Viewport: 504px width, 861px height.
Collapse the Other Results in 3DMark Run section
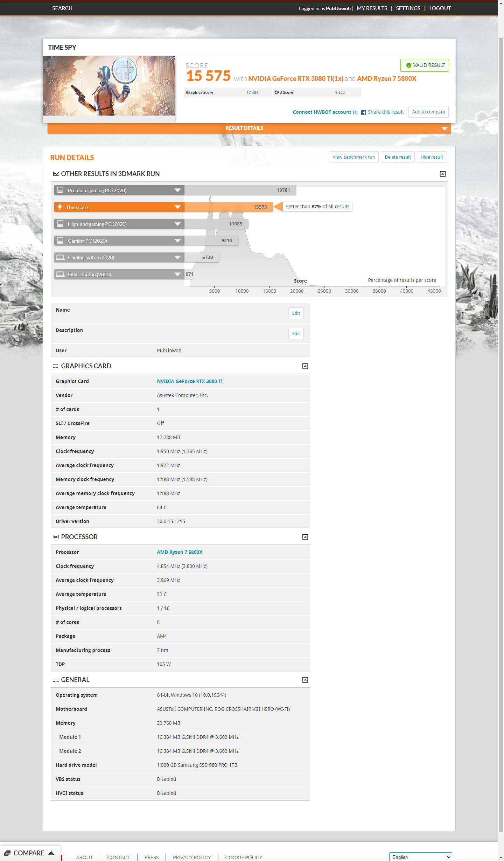443,174
